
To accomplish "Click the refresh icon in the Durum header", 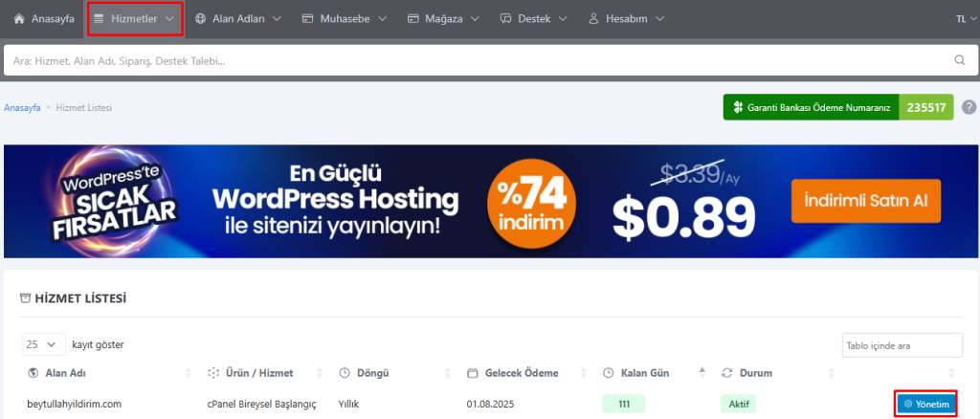I will click(x=726, y=373).
